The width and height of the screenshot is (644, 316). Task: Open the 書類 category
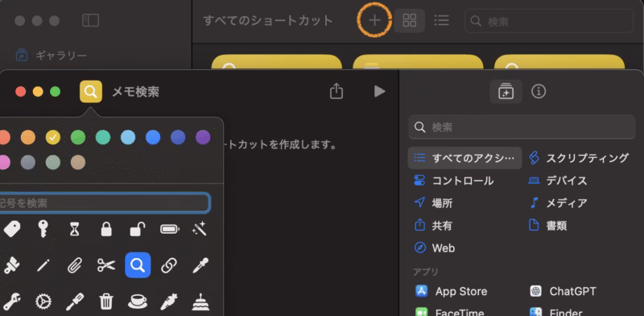pyautogui.click(x=548, y=226)
